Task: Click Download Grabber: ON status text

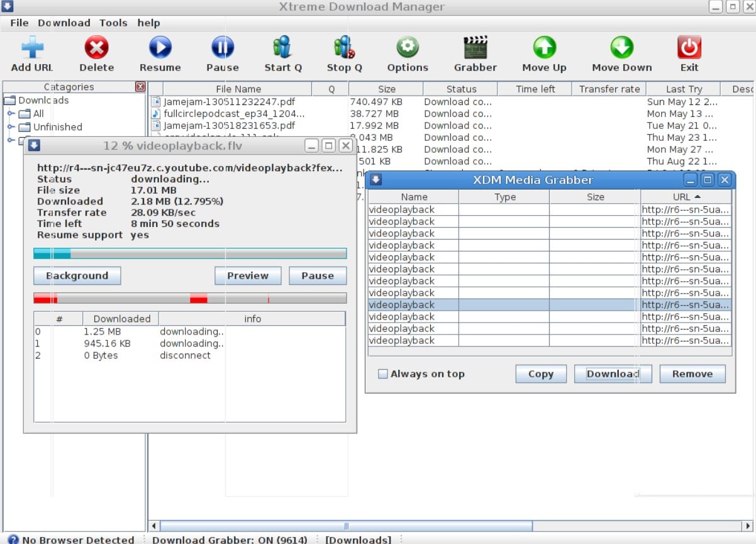Action: pyautogui.click(x=230, y=540)
